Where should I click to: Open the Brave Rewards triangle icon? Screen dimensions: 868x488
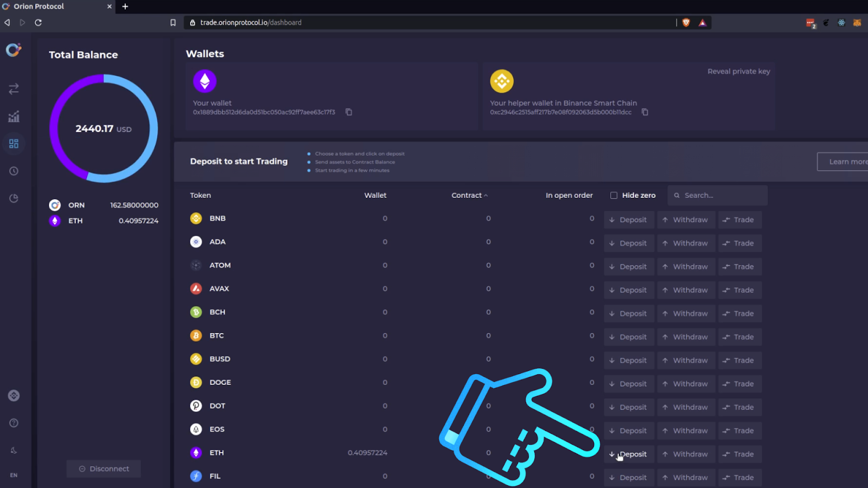click(703, 22)
